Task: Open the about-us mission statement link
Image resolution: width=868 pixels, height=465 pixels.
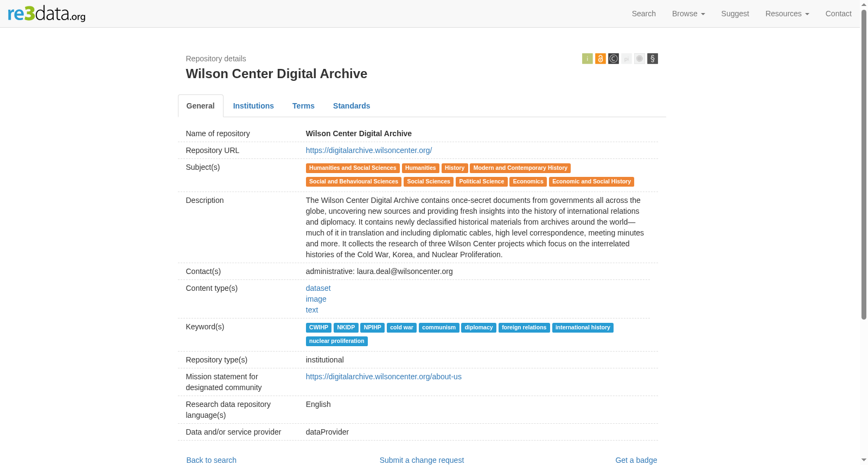Action: [x=384, y=377]
